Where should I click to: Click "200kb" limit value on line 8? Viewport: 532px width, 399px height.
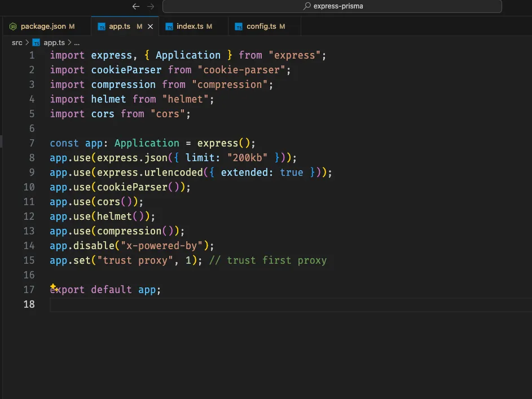coord(247,158)
